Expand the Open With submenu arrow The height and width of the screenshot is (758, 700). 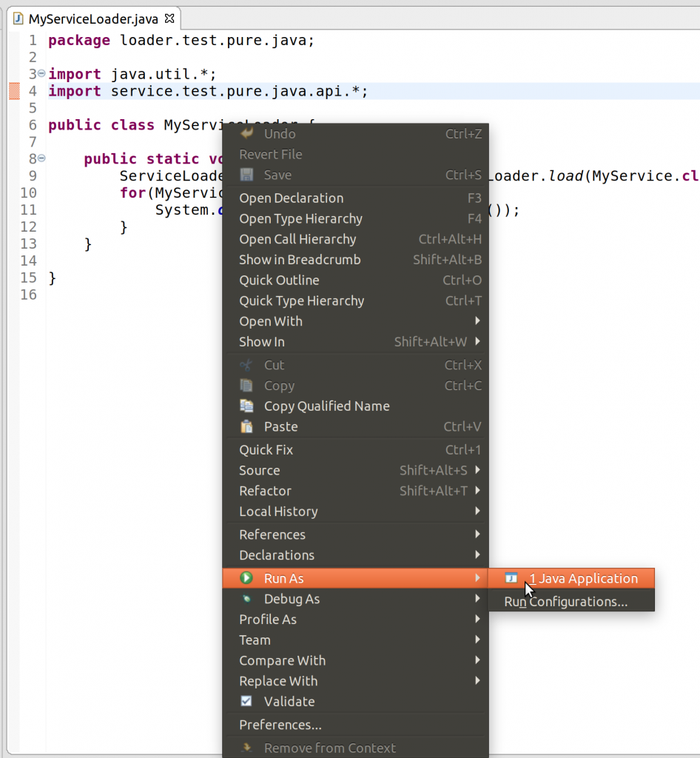[x=477, y=321]
